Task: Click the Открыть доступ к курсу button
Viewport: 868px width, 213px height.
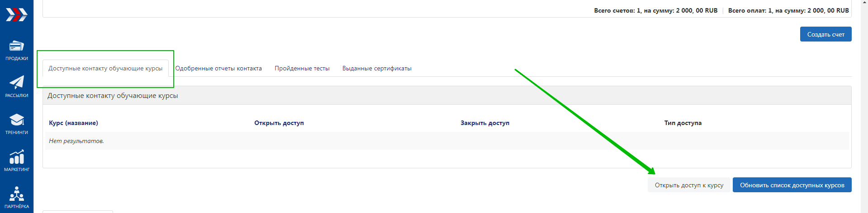Action: pyautogui.click(x=689, y=185)
